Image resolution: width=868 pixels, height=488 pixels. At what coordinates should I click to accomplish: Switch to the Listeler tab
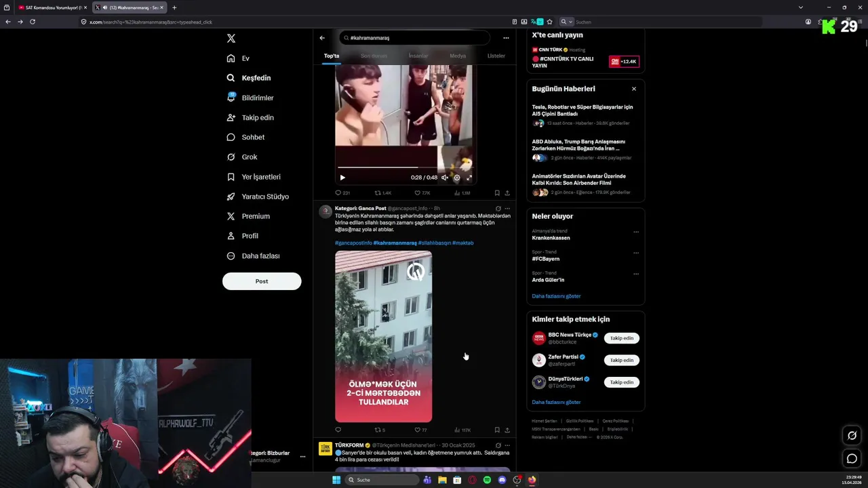496,56
